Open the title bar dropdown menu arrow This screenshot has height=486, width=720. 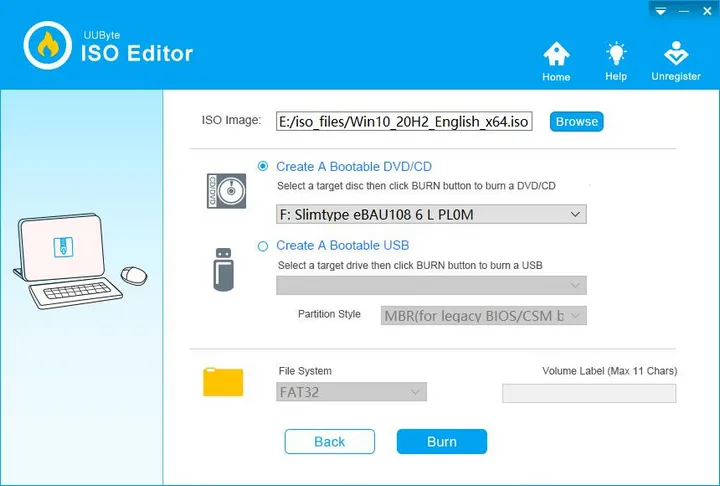(x=661, y=11)
